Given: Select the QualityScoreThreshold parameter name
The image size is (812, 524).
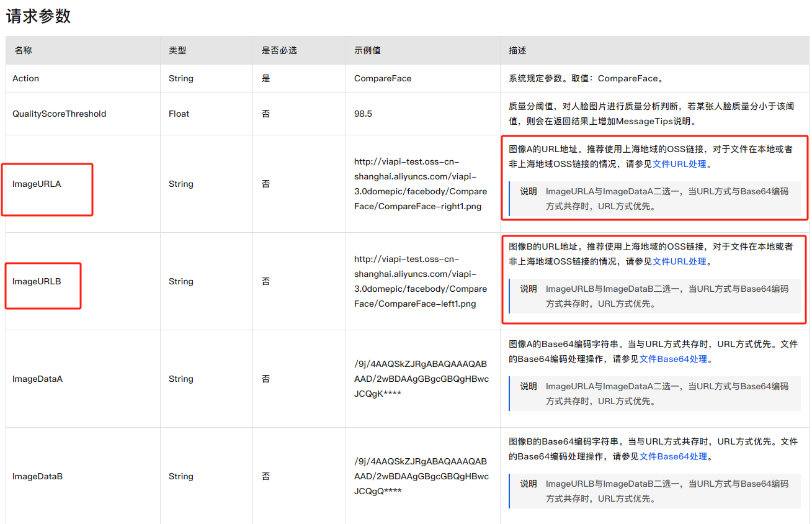Looking at the screenshot, I should coord(60,114).
